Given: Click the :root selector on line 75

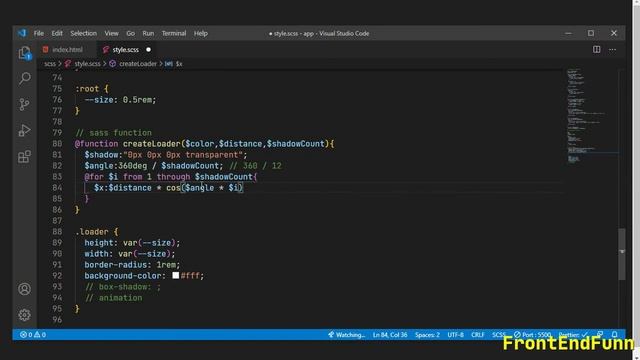Looking at the screenshot, I should click(87, 89).
